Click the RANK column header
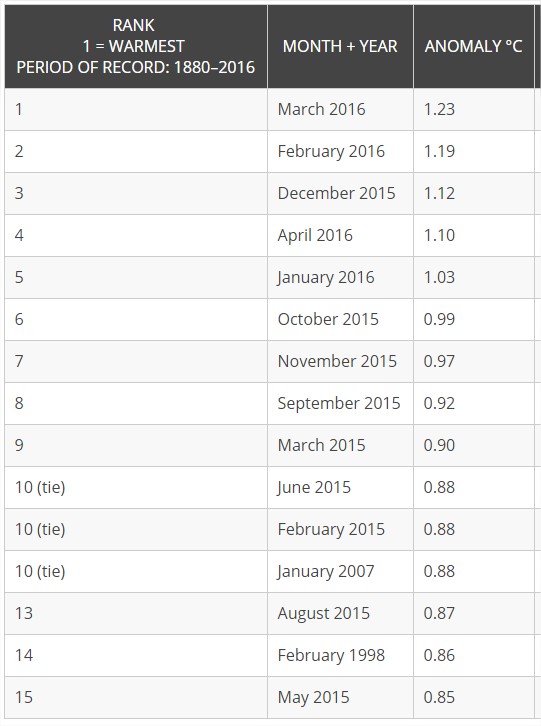Viewport: 541px width, 726px height. point(136,46)
